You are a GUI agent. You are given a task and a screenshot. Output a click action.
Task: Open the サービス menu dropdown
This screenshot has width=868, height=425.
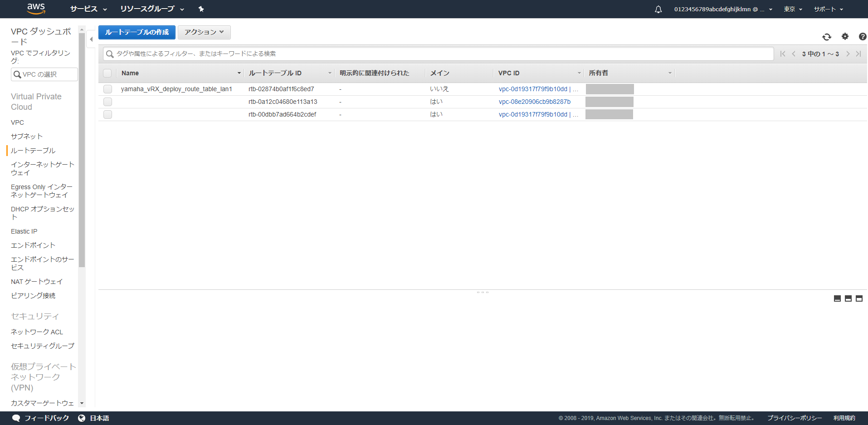pyautogui.click(x=88, y=9)
